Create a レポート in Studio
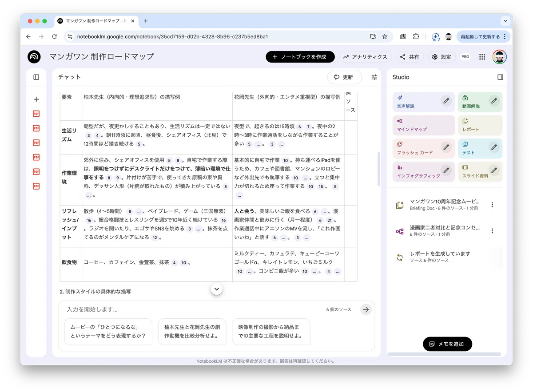 coord(480,125)
